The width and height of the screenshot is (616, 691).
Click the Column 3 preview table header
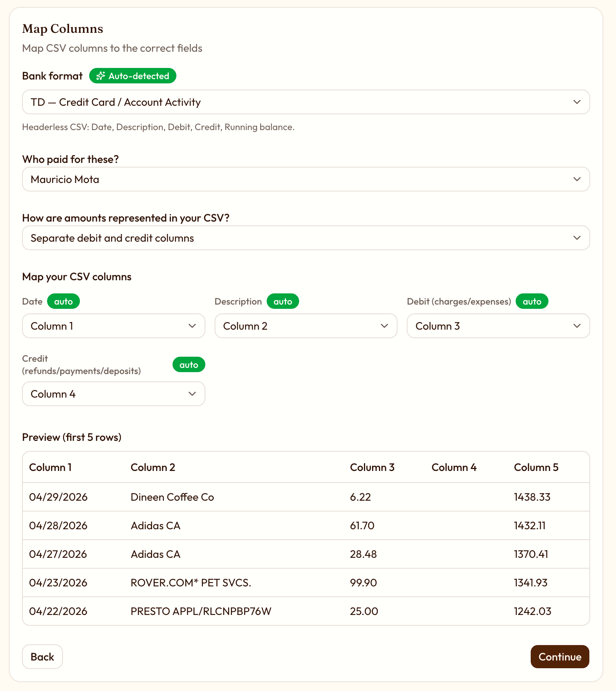pos(372,467)
